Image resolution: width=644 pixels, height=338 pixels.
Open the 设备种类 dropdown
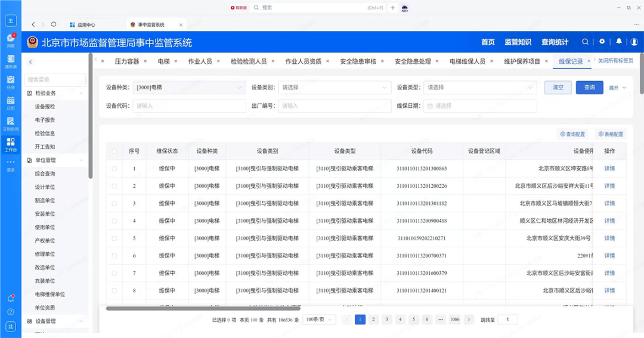pyautogui.click(x=189, y=88)
